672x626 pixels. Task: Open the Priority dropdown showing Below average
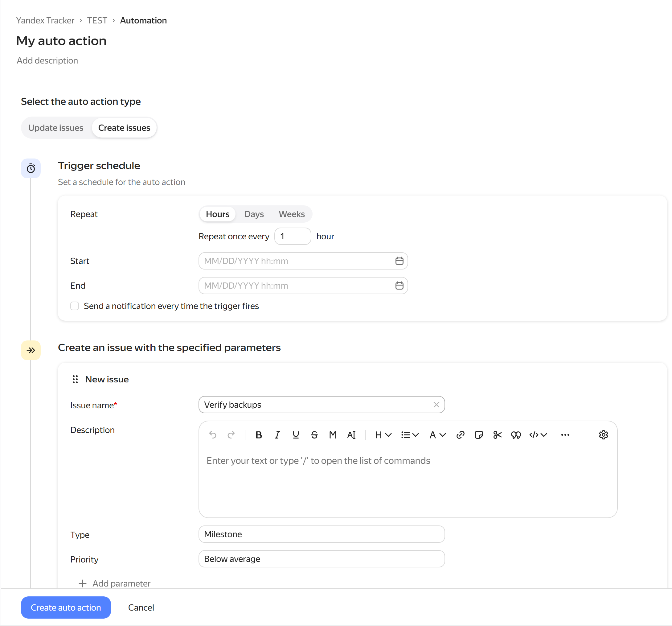pos(322,559)
